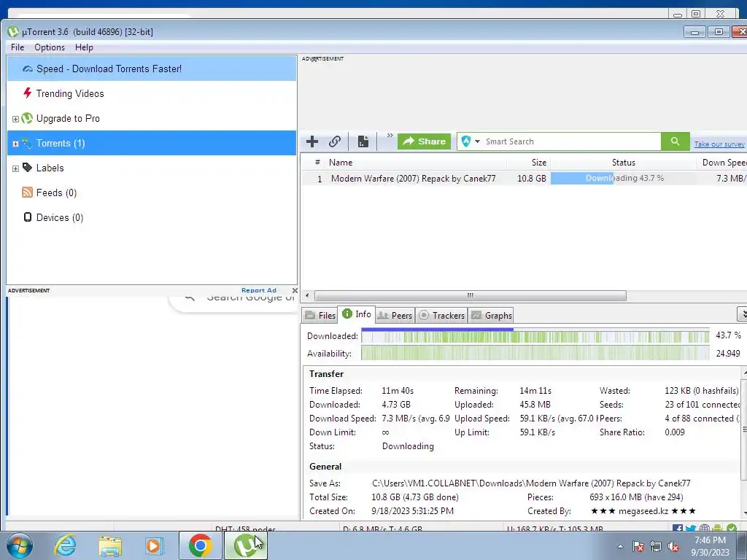Viewport: 747px width, 560px height.
Task: Click the Action Center flag tray icon
Action: coord(638,547)
